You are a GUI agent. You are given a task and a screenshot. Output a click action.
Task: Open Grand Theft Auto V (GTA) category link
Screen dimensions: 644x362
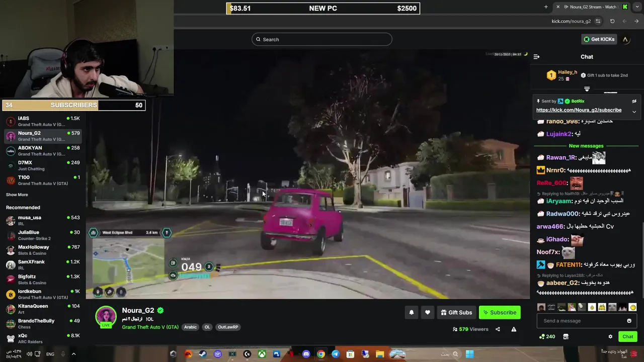150,327
